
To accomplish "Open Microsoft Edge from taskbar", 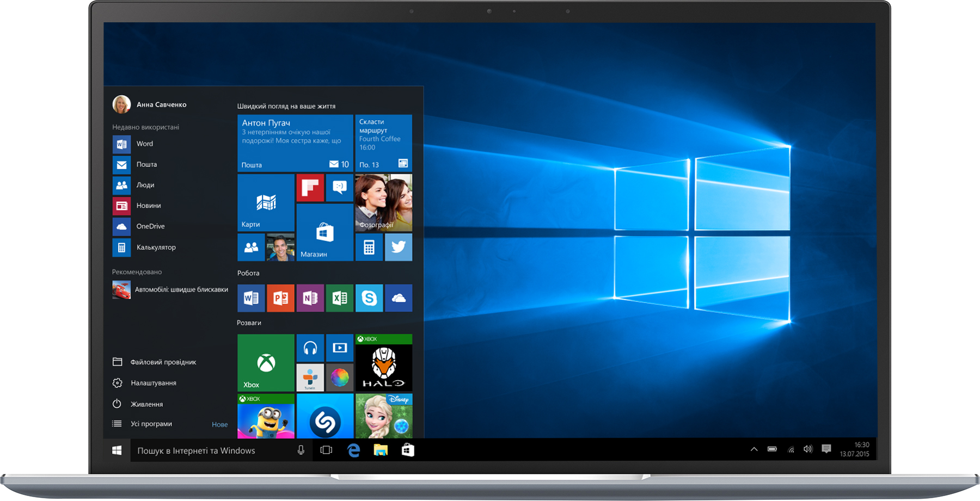I will (x=353, y=450).
